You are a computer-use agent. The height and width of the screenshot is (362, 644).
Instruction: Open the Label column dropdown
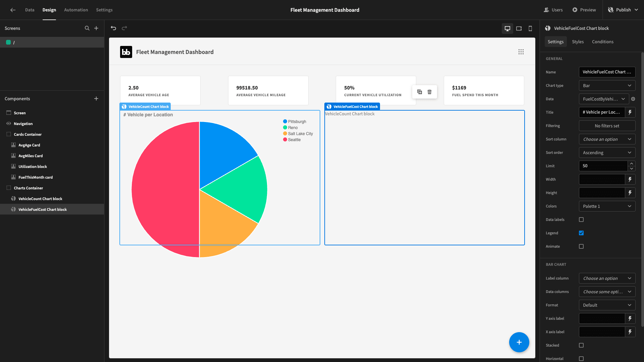607,278
